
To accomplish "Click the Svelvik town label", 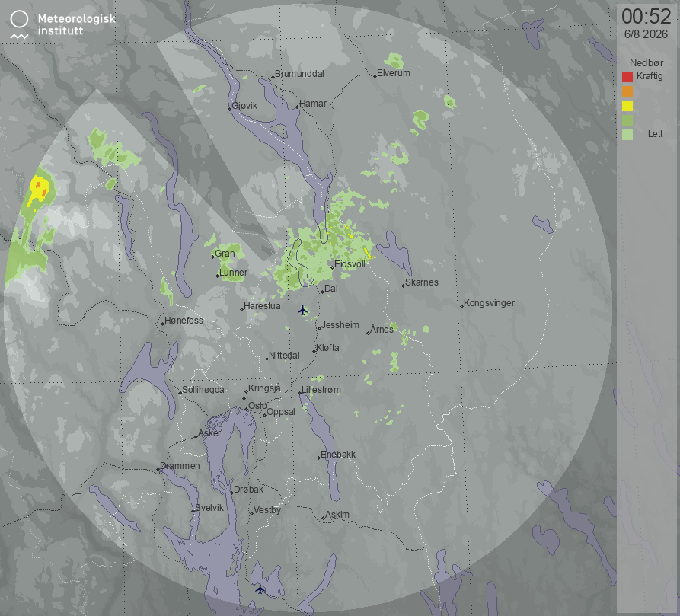I will [x=209, y=508].
